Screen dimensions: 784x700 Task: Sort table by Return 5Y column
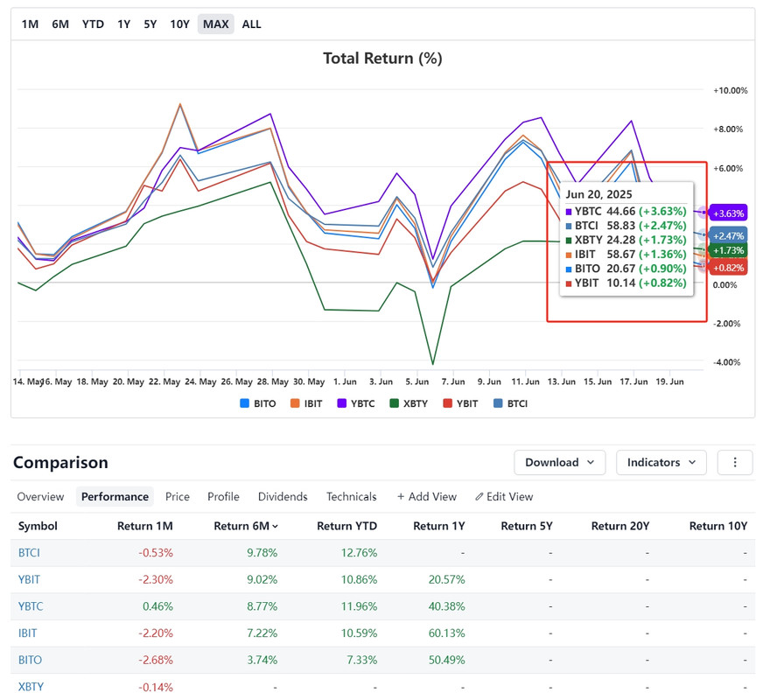[527, 526]
